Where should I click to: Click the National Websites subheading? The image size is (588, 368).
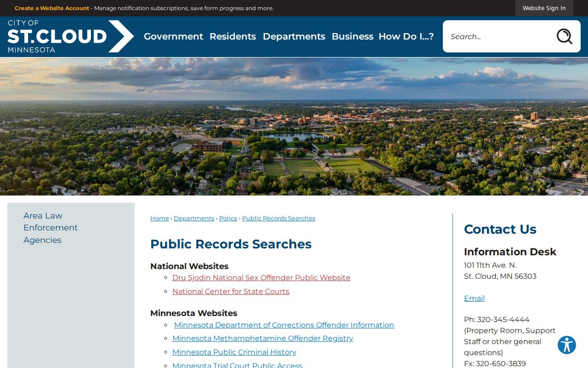coord(189,266)
